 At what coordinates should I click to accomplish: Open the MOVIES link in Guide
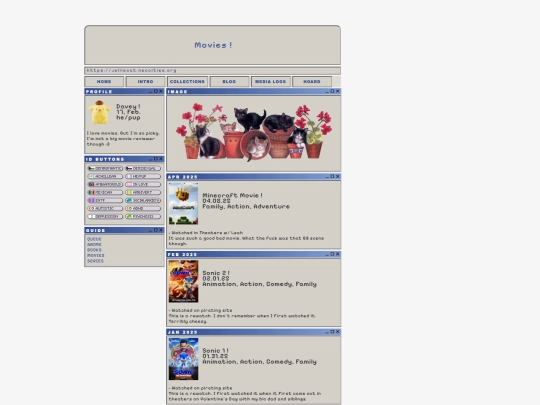95,256
